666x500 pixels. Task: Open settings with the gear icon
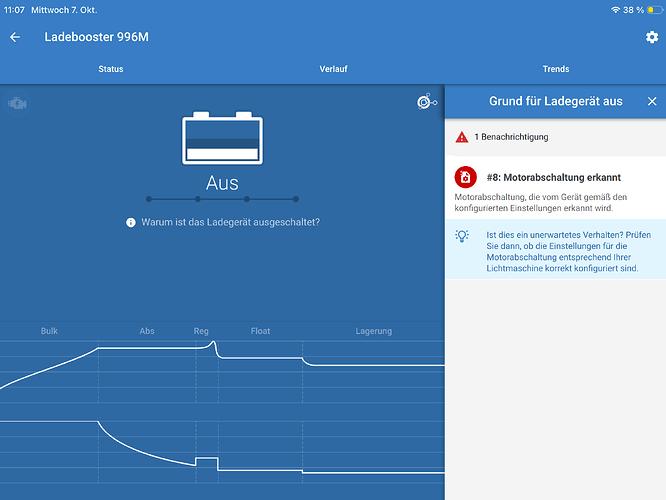pos(652,37)
